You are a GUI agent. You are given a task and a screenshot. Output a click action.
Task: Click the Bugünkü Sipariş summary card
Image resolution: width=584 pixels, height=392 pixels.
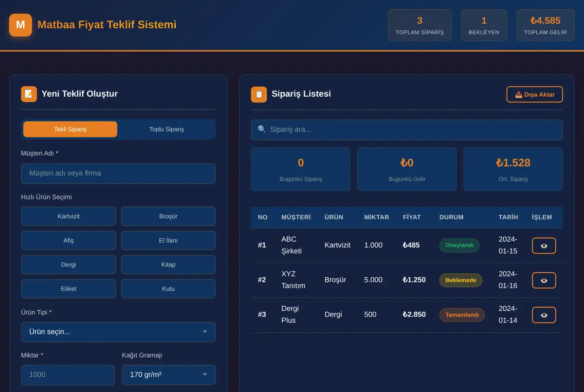click(x=301, y=169)
